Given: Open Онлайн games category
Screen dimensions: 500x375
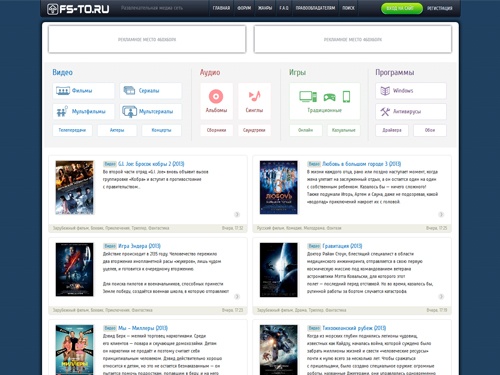Looking at the screenshot, I should [306, 130].
